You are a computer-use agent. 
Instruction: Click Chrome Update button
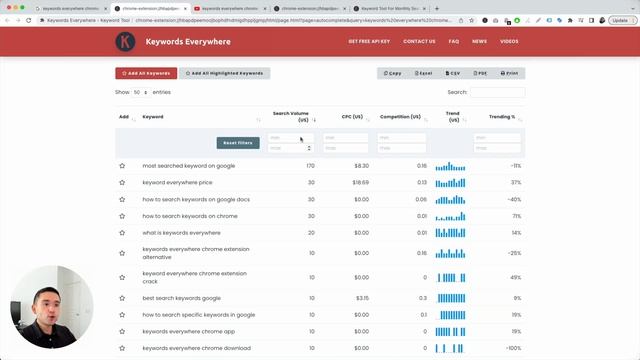(x=622, y=20)
